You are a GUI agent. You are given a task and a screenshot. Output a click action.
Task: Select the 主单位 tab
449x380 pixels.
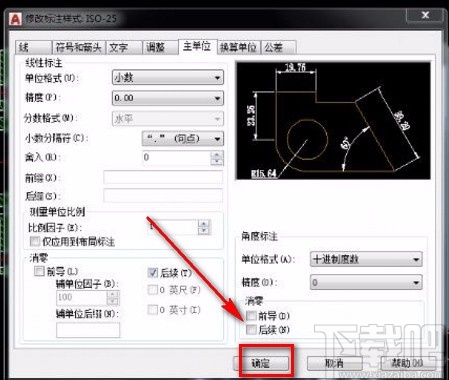pos(197,46)
